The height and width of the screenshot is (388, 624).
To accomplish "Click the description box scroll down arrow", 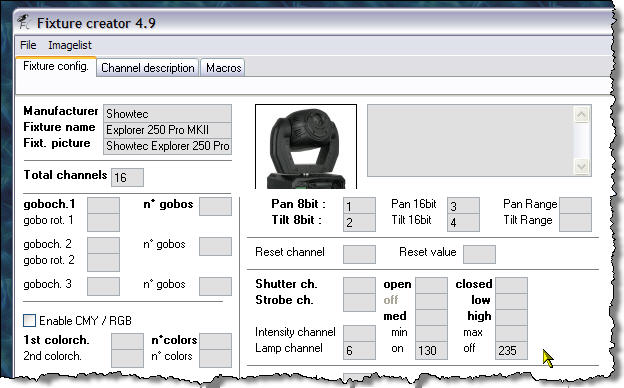I will point(581,166).
